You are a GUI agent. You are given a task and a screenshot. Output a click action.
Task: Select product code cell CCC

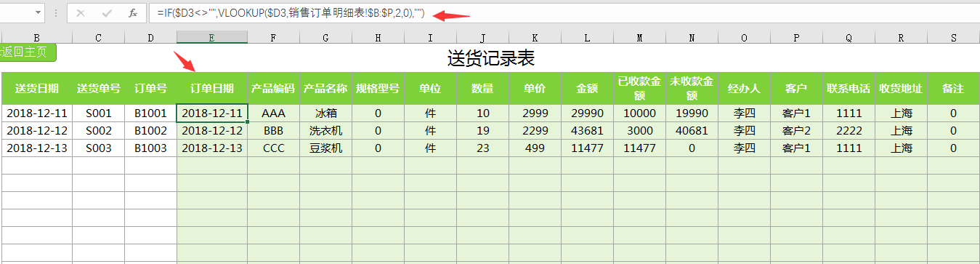[x=273, y=148]
